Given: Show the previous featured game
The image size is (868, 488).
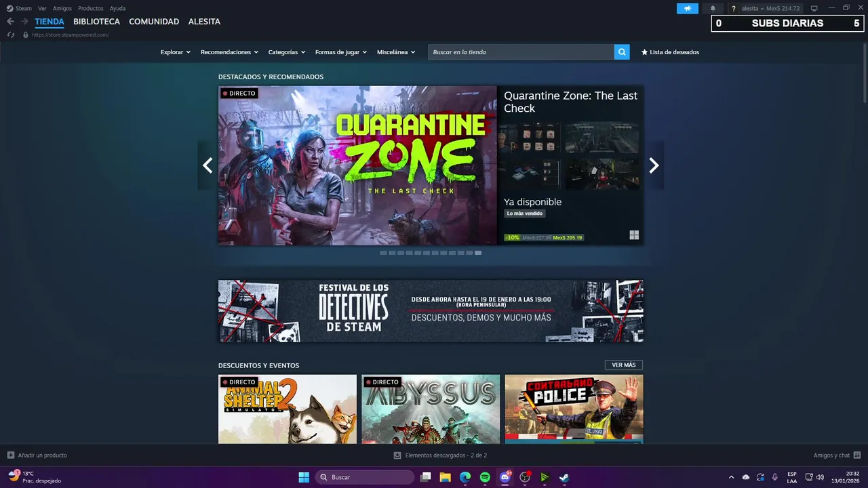Looking at the screenshot, I should pyautogui.click(x=208, y=165).
